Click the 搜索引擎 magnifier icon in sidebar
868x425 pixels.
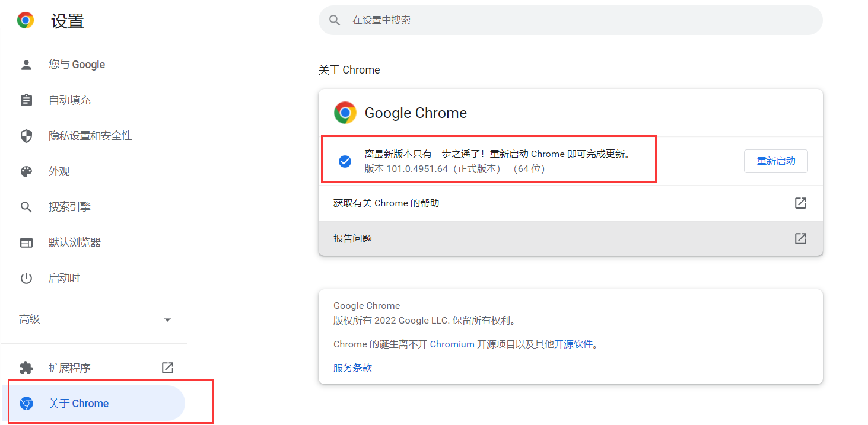click(x=26, y=206)
